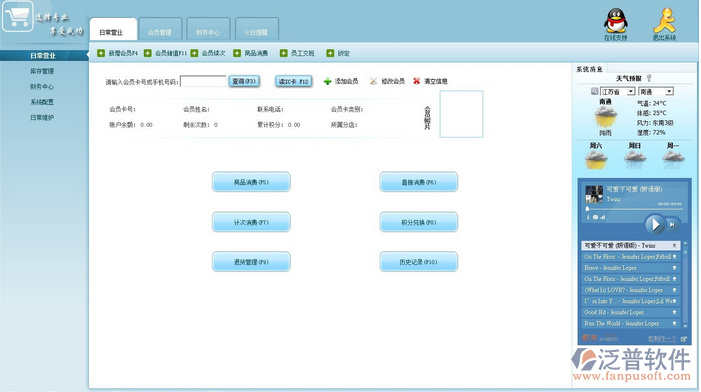The image size is (701, 392).
Task: Focus the member card number input field
Action: click(203, 81)
